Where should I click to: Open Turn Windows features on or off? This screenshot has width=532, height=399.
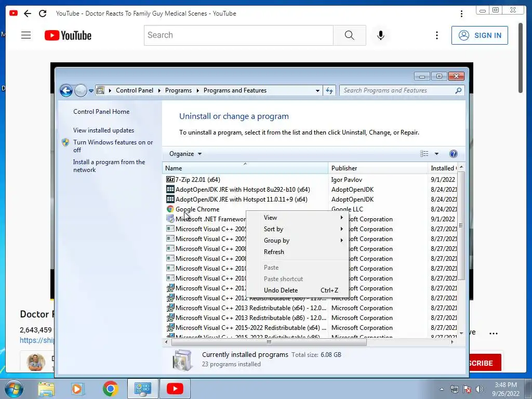(113, 146)
